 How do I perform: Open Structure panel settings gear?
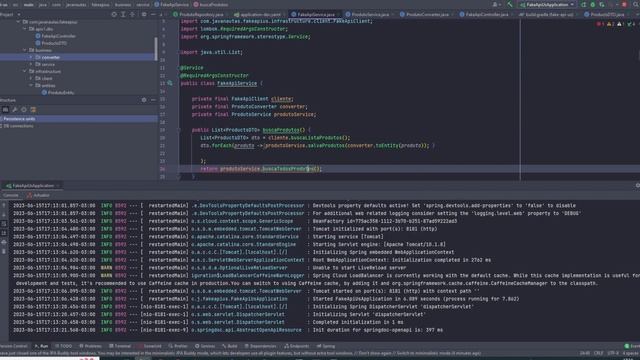click(144, 100)
